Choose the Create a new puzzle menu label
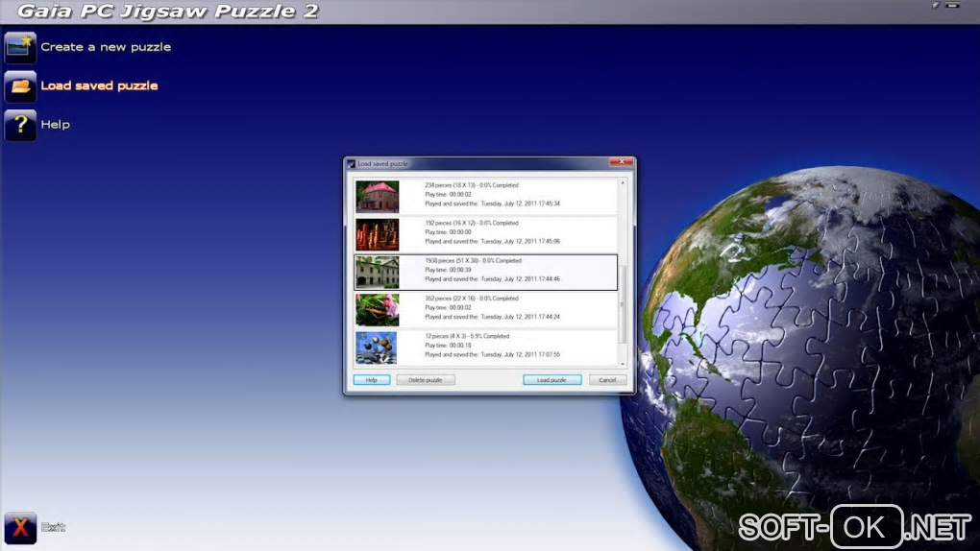Image resolution: width=980 pixels, height=551 pixels. pos(106,47)
